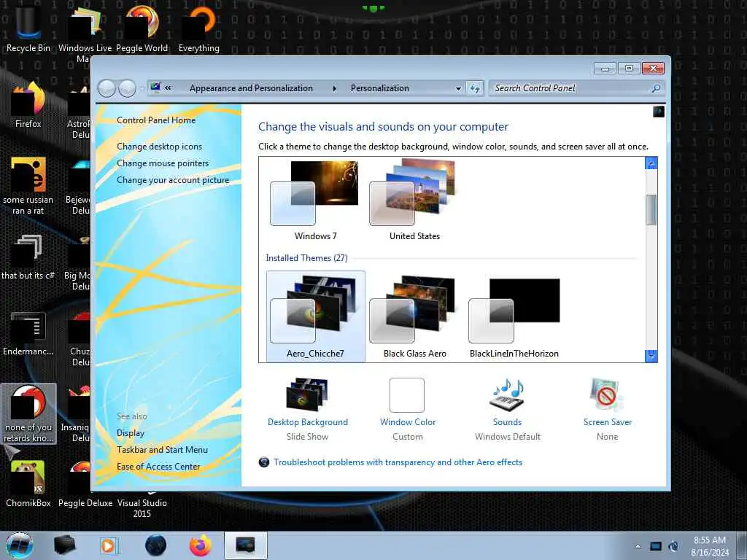Open the recent pages dropdown arrow
The width and height of the screenshot is (747, 560).
click(142, 89)
